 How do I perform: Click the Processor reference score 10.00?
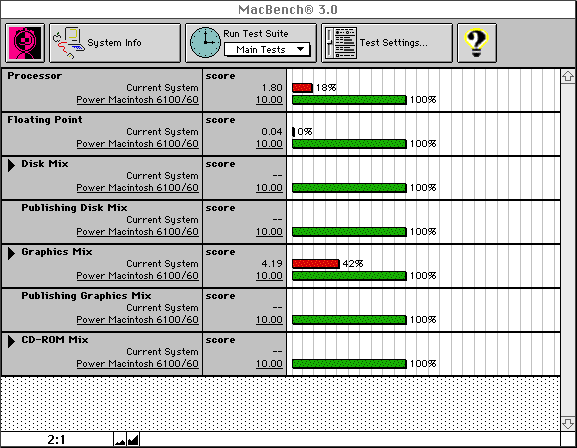click(269, 100)
